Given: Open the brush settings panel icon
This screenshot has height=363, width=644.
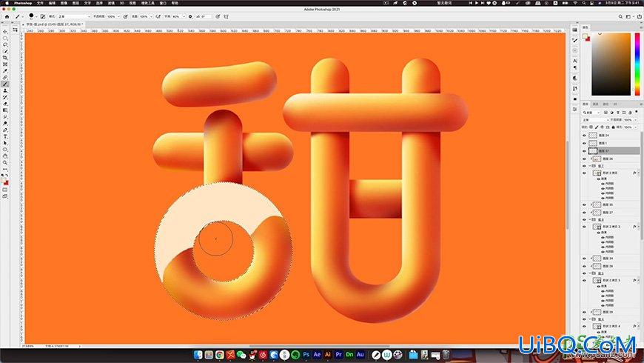Looking at the screenshot, I should (x=43, y=16).
